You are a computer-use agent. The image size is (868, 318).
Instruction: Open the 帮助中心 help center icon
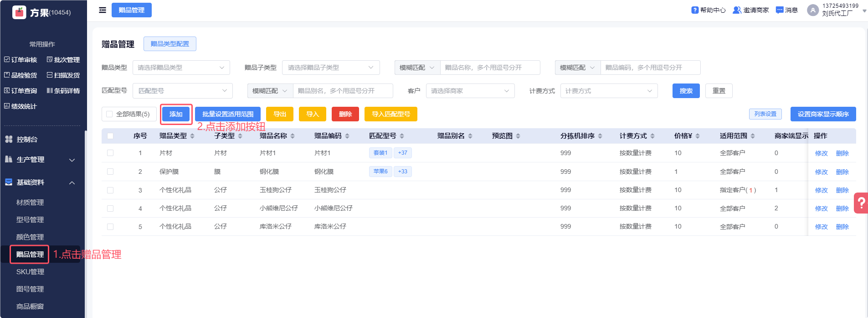tap(694, 10)
